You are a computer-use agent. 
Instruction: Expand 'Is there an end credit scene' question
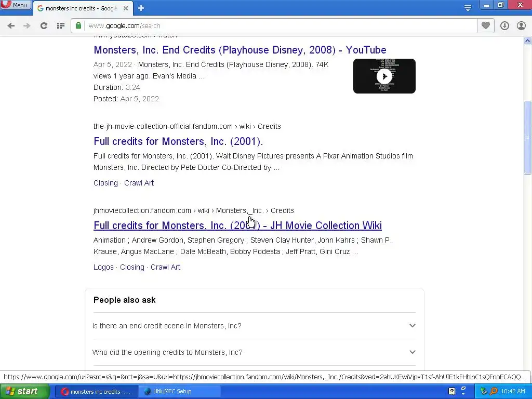click(412, 326)
